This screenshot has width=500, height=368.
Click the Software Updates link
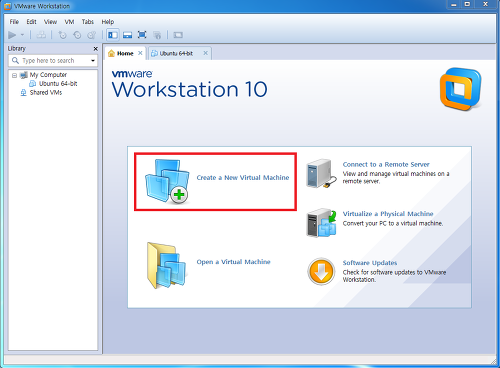point(370,263)
